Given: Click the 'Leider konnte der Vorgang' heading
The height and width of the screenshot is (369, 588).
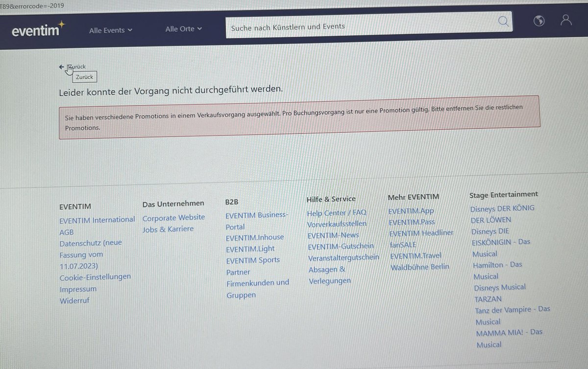Looking at the screenshot, I should [x=171, y=91].
